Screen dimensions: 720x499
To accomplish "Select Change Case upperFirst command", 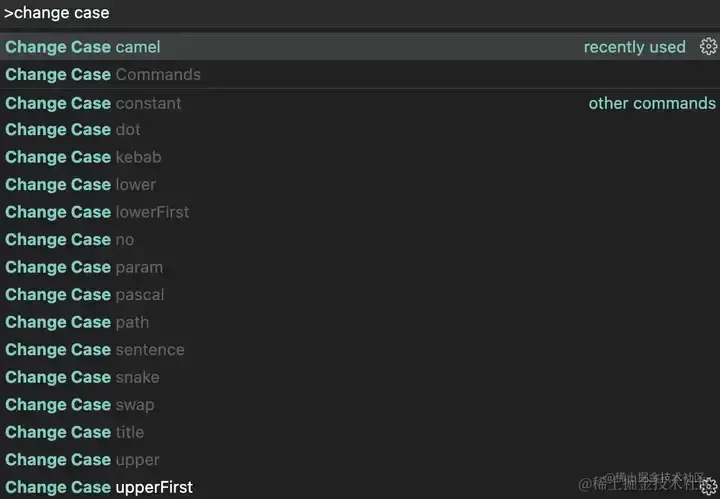I will click(x=360, y=487).
